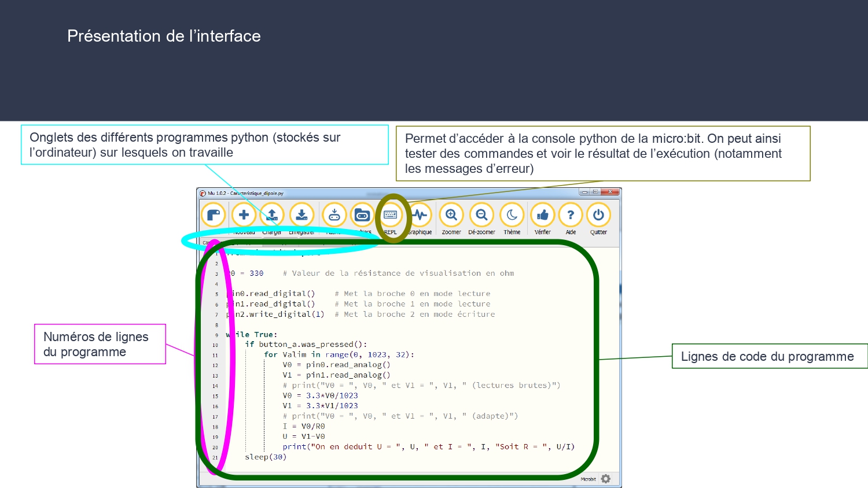Open settings via the gear icon
This screenshot has height=488, width=868.
(x=606, y=479)
